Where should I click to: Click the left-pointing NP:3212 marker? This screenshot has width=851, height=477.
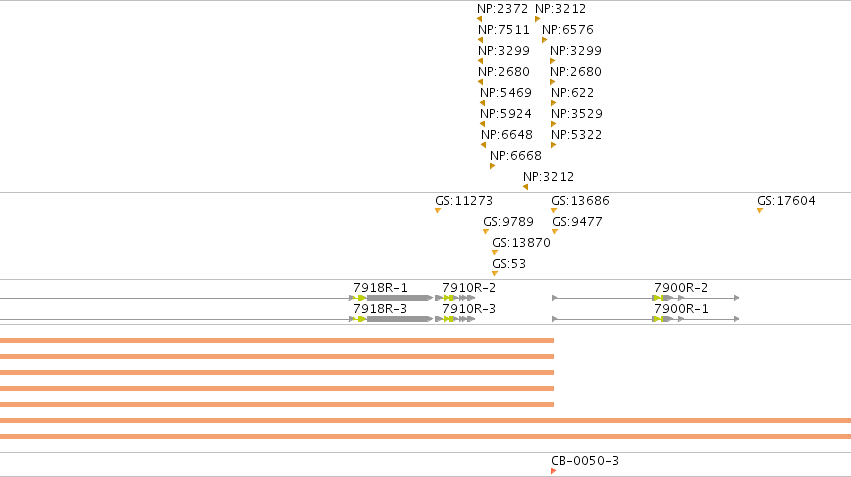click(x=525, y=187)
